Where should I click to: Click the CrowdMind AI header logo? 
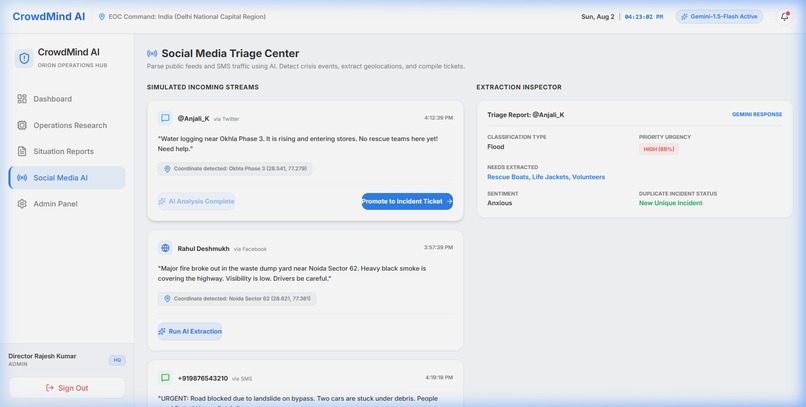point(49,16)
